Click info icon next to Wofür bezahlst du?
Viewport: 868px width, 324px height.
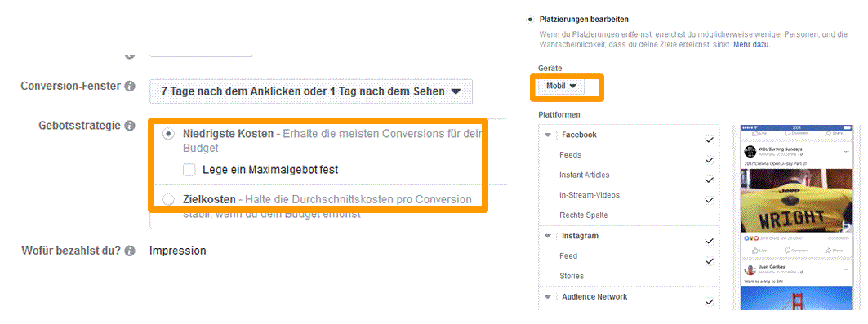(130, 251)
